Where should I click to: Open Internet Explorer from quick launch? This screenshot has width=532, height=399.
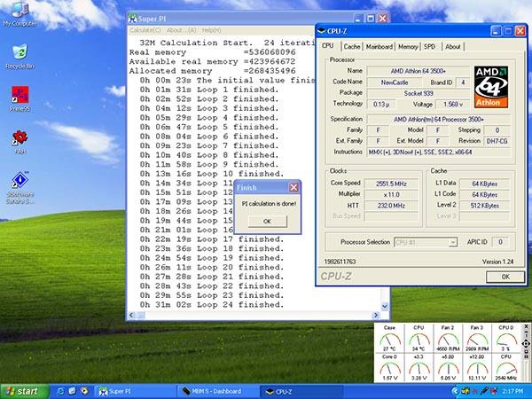[60, 391]
